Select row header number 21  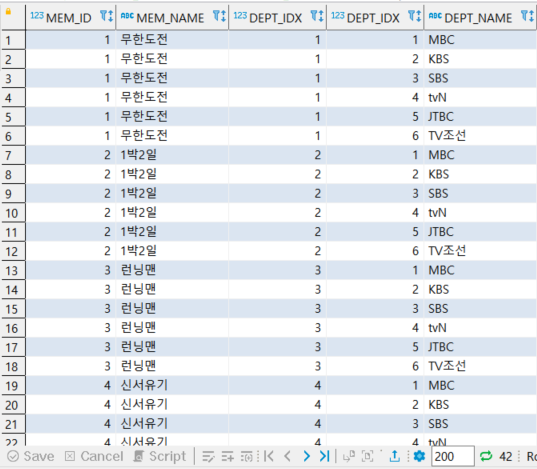13,424
